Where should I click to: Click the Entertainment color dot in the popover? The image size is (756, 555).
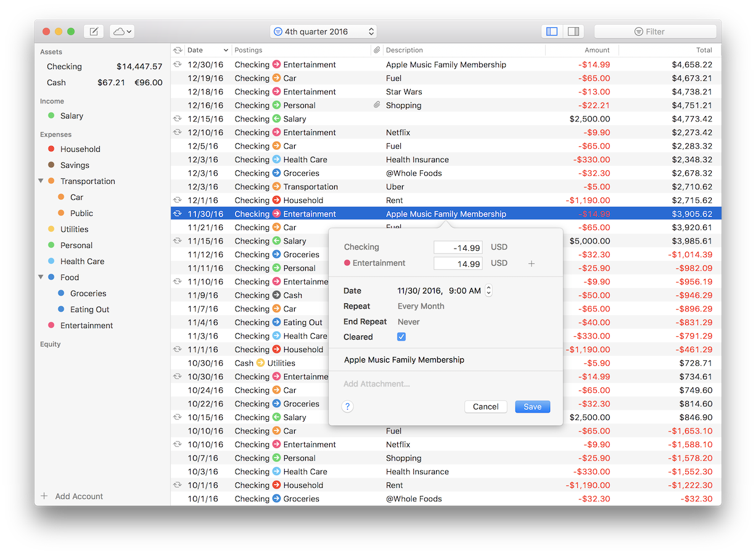pyautogui.click(x=347, y=263)
